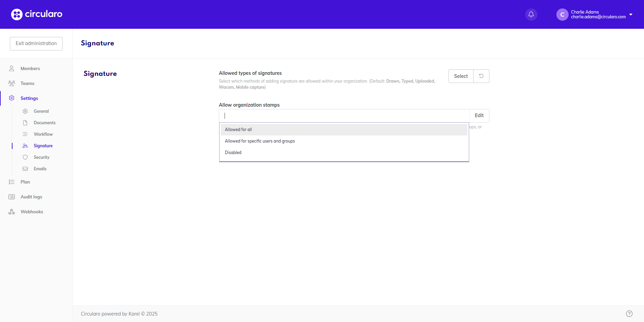Expand the user account dropdown arrow

click(x=631, y=15)
